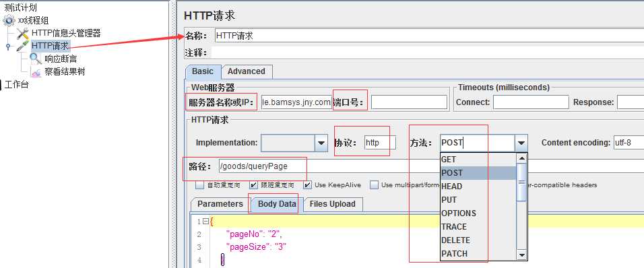Image resolution: width=644 pixels, height=268 pixels.
Task: Toggle Use KeepAlive checkbox
Action: (308, 185)
